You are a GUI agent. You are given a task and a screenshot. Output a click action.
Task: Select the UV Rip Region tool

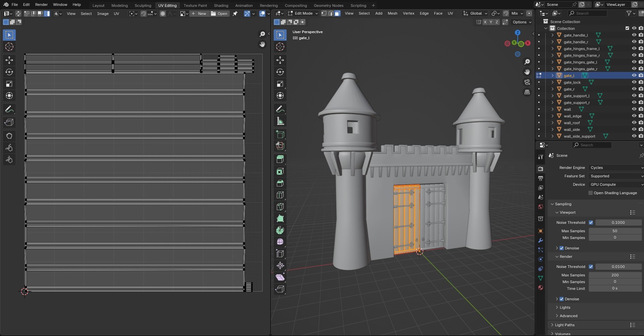9,123
